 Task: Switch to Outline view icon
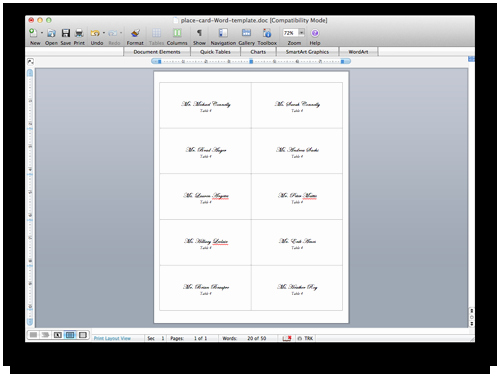pos(45,335)
